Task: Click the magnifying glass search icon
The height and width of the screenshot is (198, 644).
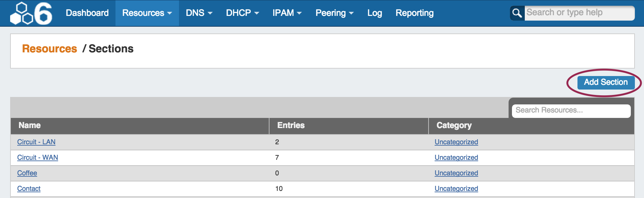Action: tap(517, 13)
